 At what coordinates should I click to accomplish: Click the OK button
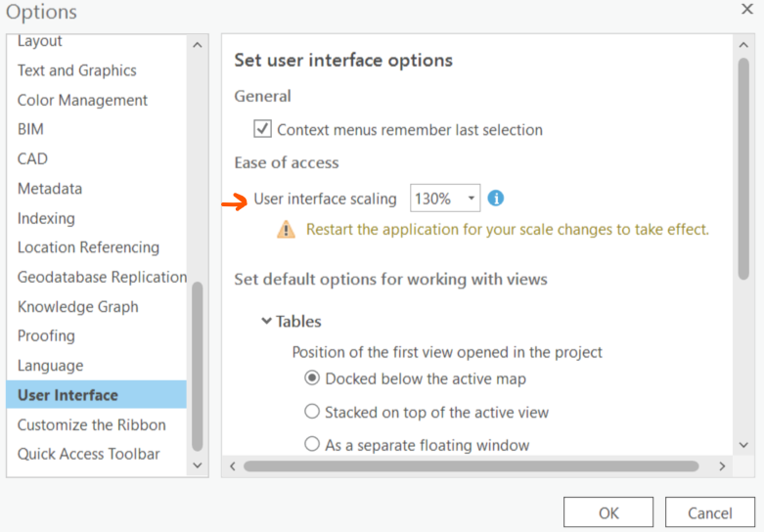pyautogui.click(x=608, y=512)
